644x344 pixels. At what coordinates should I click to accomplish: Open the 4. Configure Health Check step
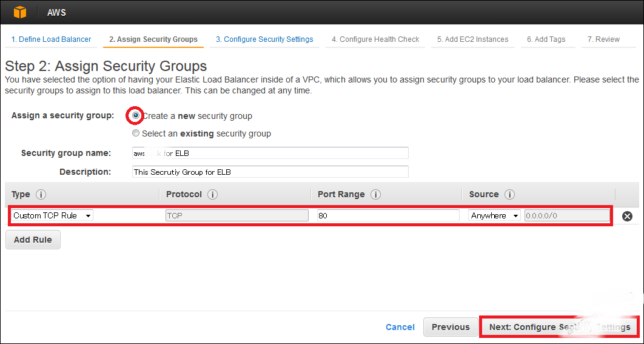point(375,39)
